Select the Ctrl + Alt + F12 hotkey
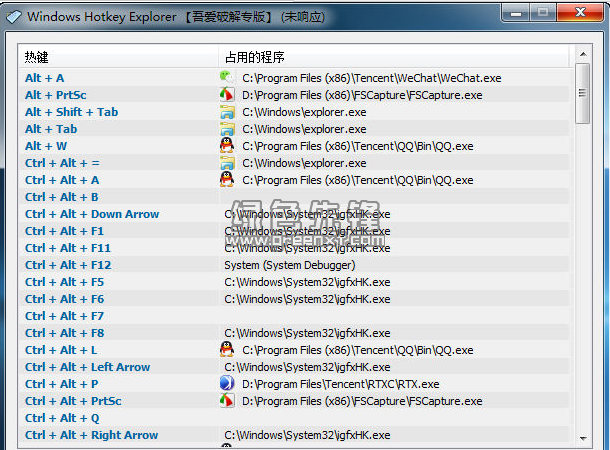Image resolution: width=610 pixels, height=450 pixels. (68, 265)
